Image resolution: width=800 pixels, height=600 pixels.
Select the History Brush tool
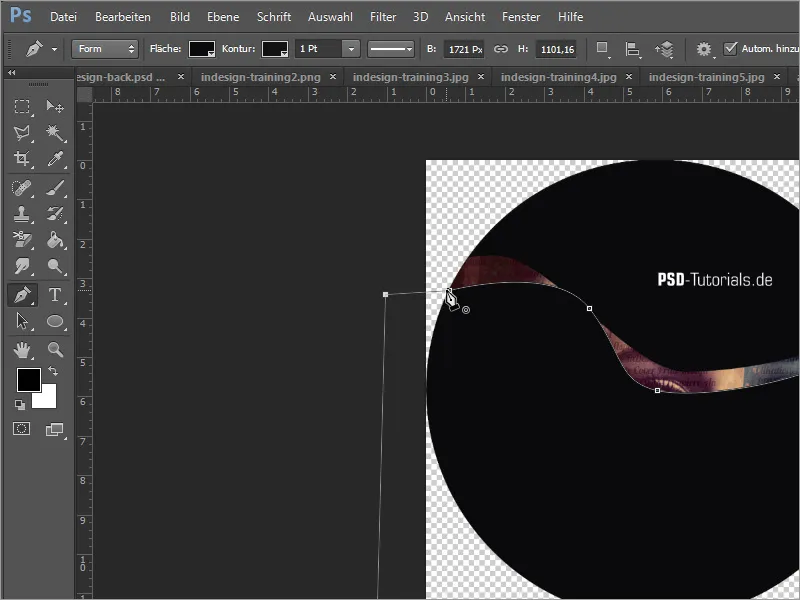pyautogui.click(x=55, y=214)
